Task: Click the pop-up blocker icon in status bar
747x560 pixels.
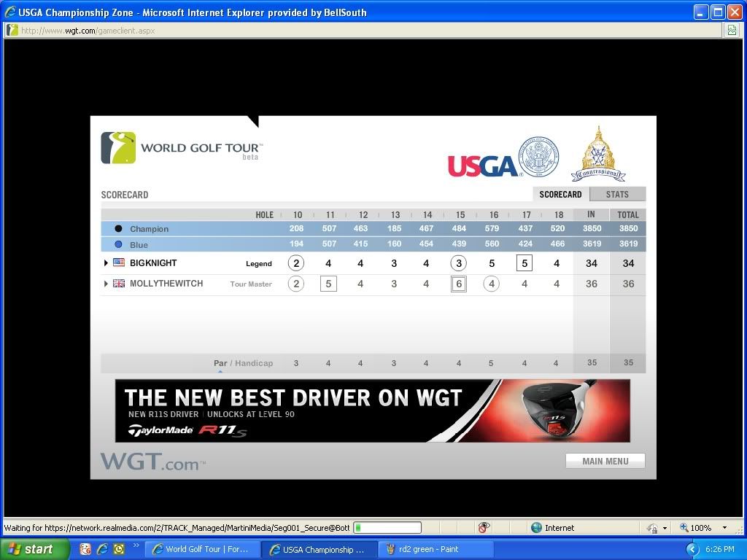Action: (x=484, y=528)
